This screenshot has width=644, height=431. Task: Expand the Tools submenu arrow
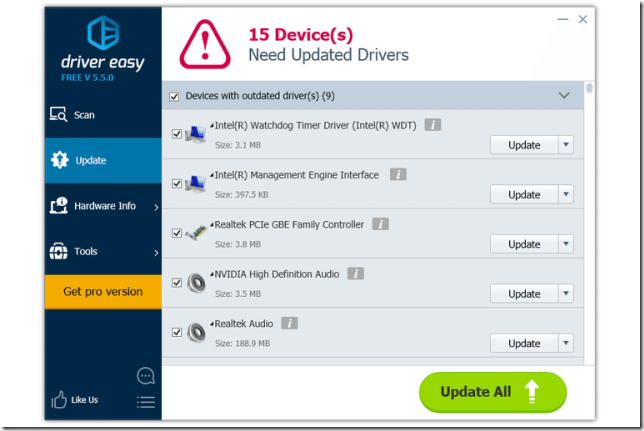[156, 253]
